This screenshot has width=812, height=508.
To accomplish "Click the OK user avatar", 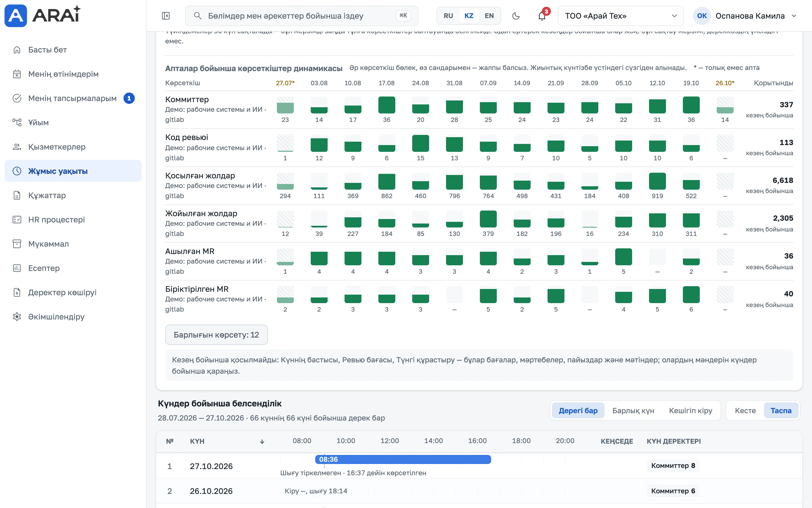I will (702, 16).
